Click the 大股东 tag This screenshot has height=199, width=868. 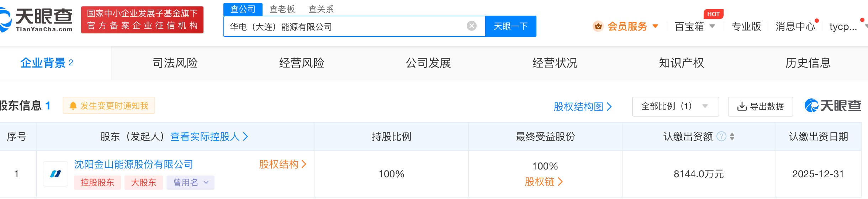coord(144,183)
